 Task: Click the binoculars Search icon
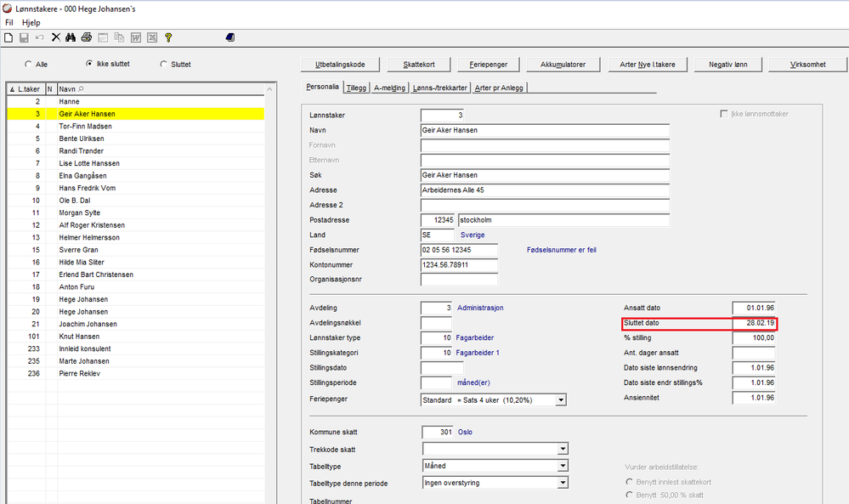coord(71,37)
